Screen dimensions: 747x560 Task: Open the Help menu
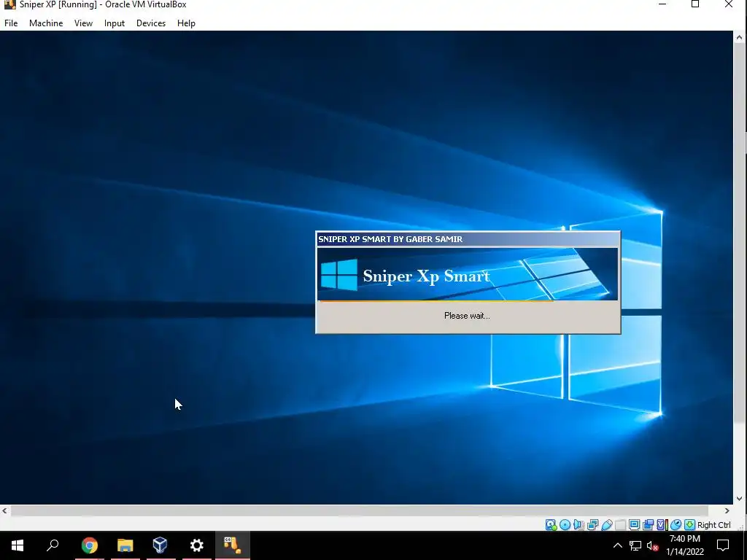(x=186, y=23)
